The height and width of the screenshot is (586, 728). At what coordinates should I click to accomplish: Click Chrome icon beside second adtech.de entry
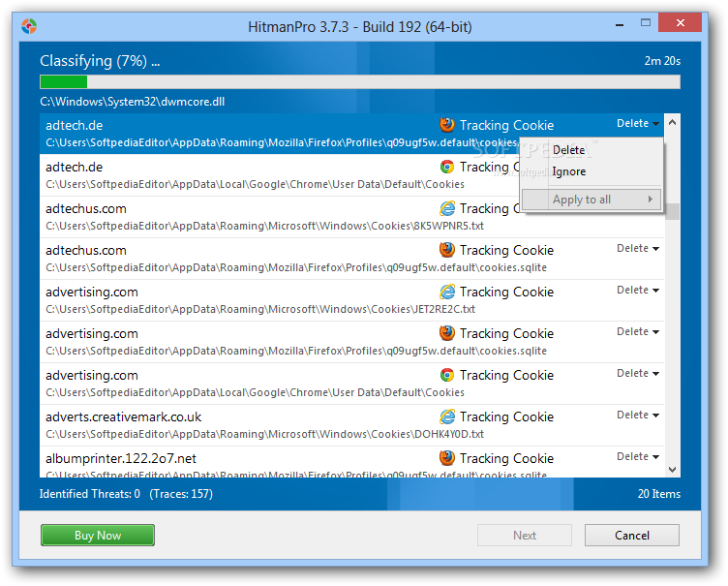pyautogui.click(x=446, y=167)
